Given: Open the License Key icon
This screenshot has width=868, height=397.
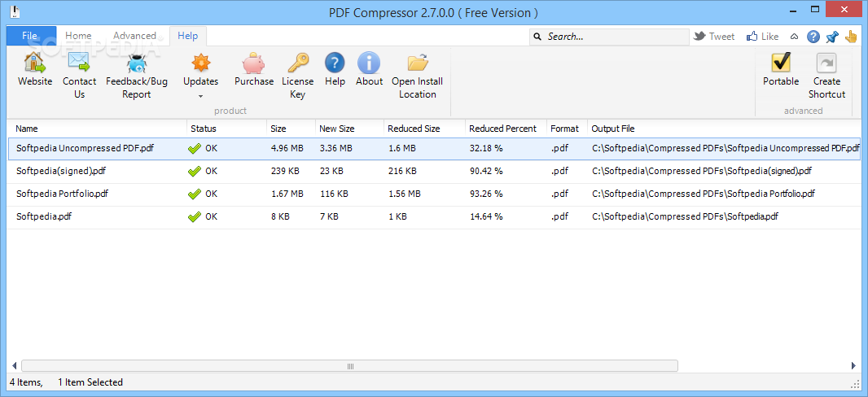Looking at the screenshot, I should coord(298,63).
